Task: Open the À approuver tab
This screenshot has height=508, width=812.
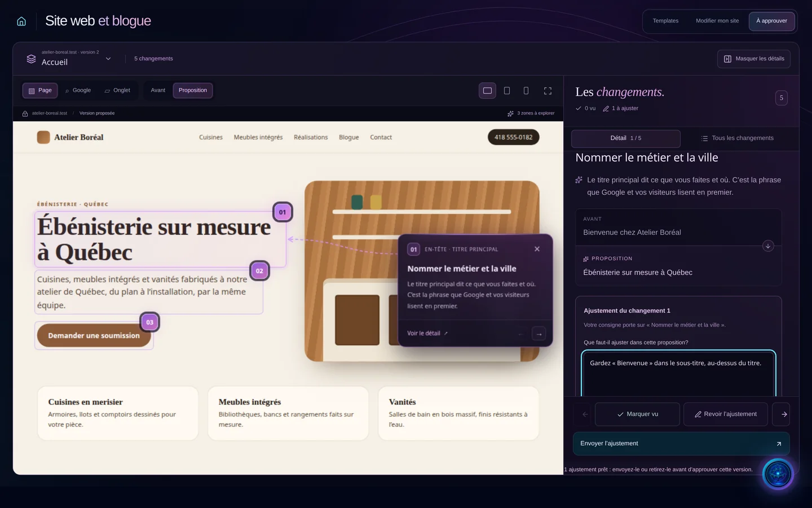Action: 771,21
